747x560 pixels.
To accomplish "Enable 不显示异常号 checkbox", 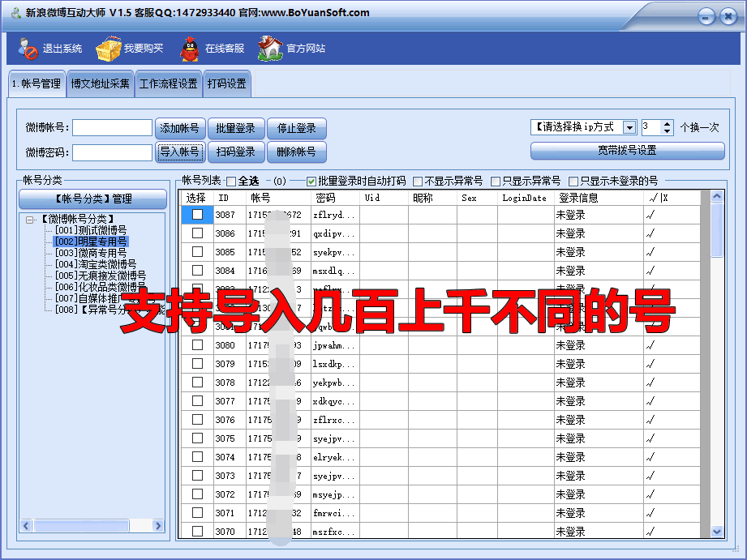I will pos(418,181).
